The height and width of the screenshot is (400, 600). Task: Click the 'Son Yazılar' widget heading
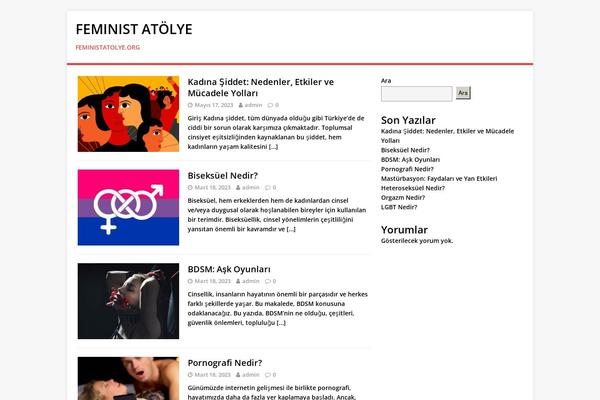[x=408, y=120]
